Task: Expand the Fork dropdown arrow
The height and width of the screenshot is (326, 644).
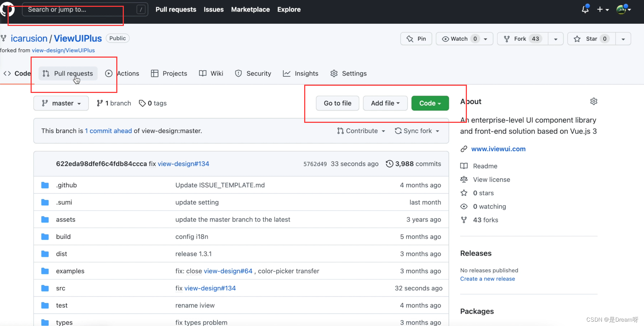Action: [x=556, y=39]
